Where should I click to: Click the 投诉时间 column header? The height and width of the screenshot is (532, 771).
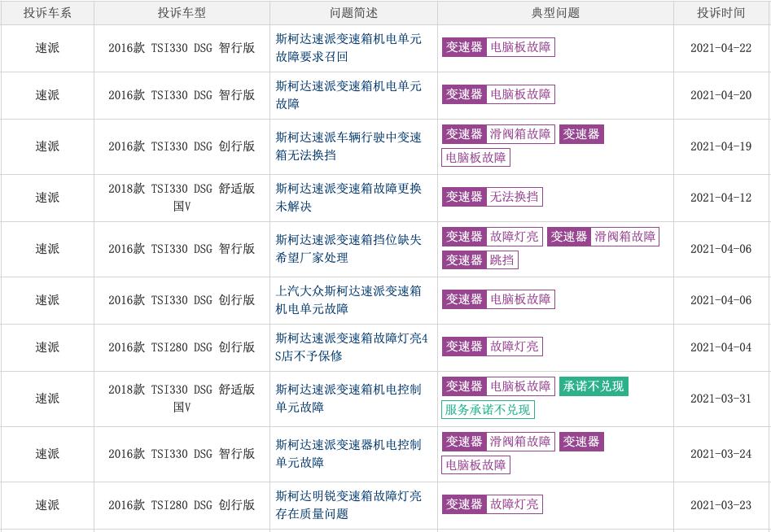tap(721, 13)
